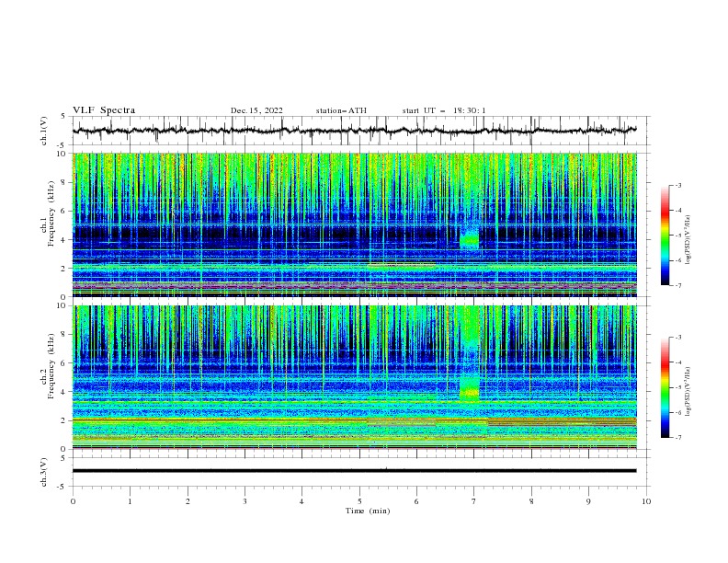The width and height of the screenshot is (728, 563).
Task: Click the ch.2 "Frequency (kHz)" axis label
Action: [x=52, y=366]
